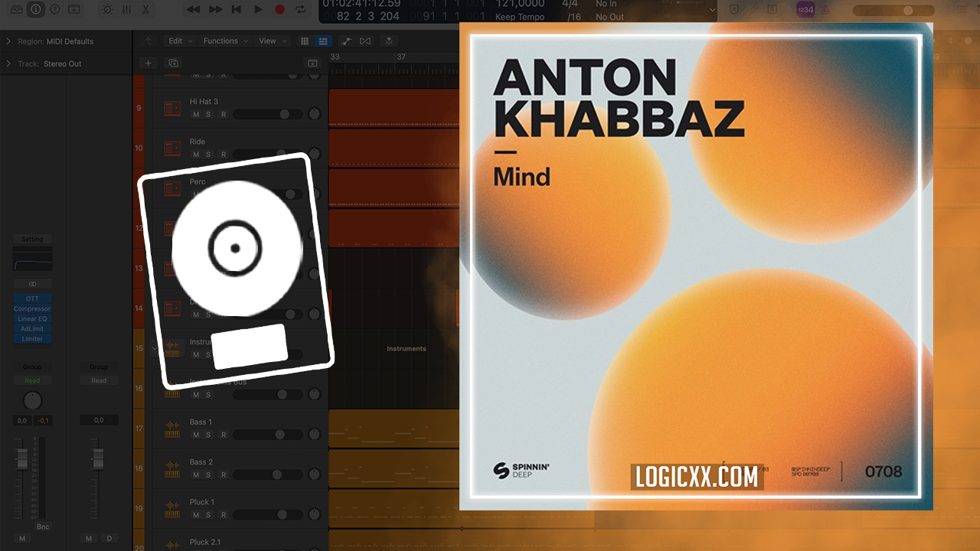Record-enable the Bass 1 track
Image resolution: width=980 pixels, height=551 pixels.
[223, 435]
